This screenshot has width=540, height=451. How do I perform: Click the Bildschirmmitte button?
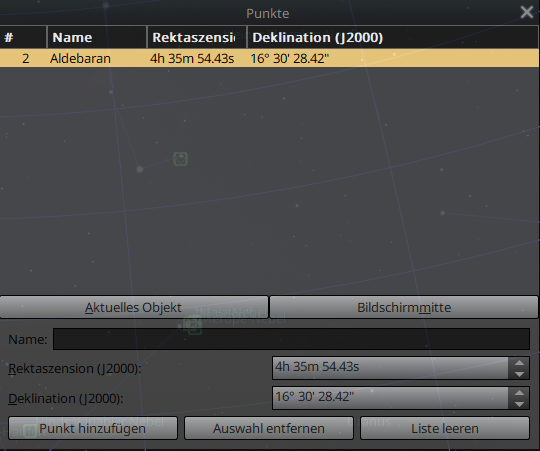click(404, 307)
